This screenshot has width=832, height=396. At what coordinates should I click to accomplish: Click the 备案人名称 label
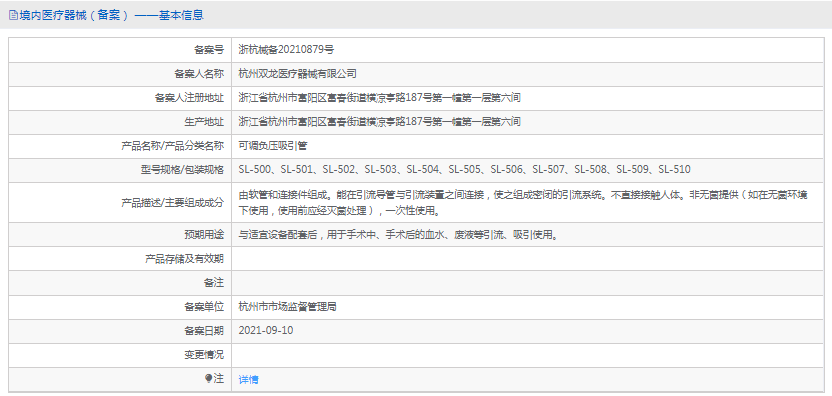(x=199, y=74)
